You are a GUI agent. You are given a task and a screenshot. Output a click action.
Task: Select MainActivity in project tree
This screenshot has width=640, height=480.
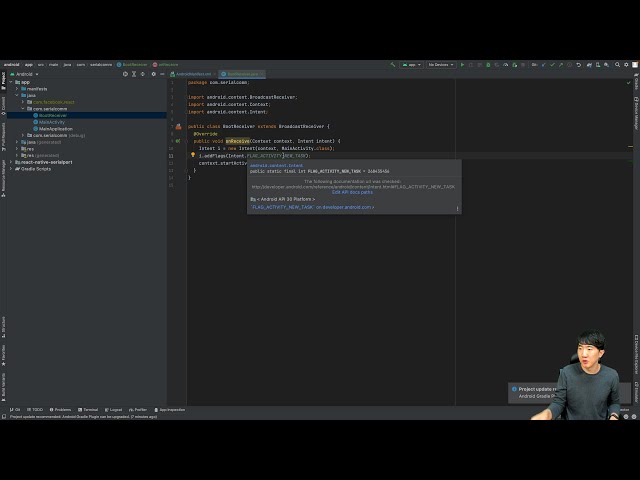[52, 122]
